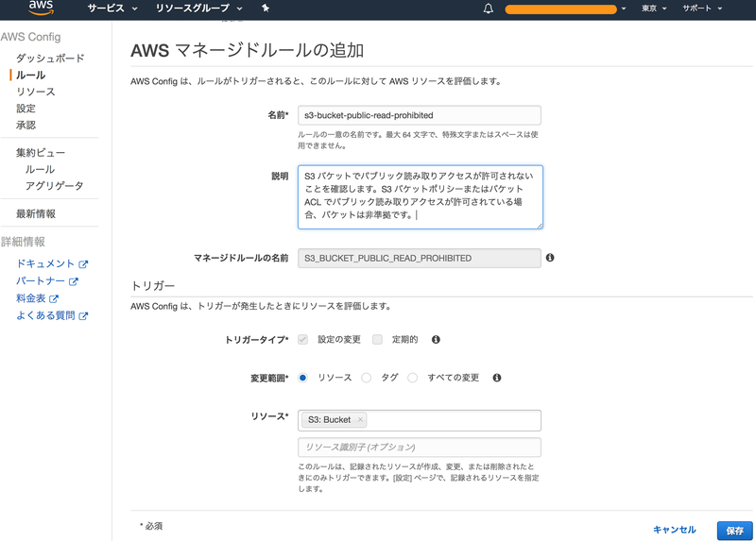The height and width of the screenshot is (541, 756).
Task: Click the AWS logo home icon
Action: click(41, 8)
